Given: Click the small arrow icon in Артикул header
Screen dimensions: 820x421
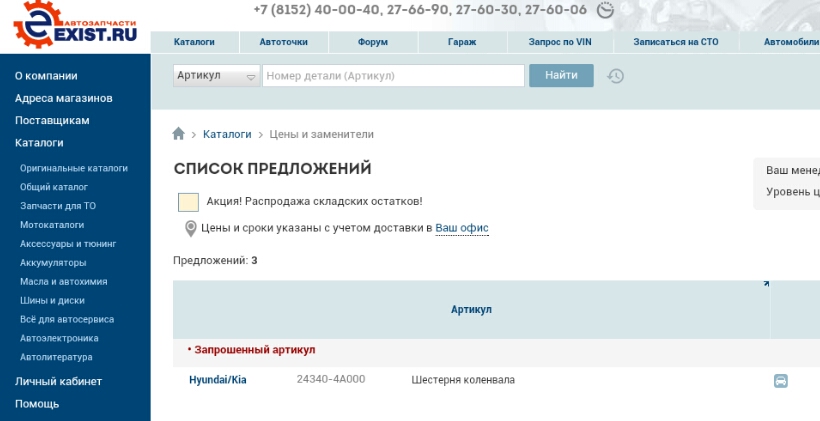Looking at the screenshot, I should coord(766,284).
